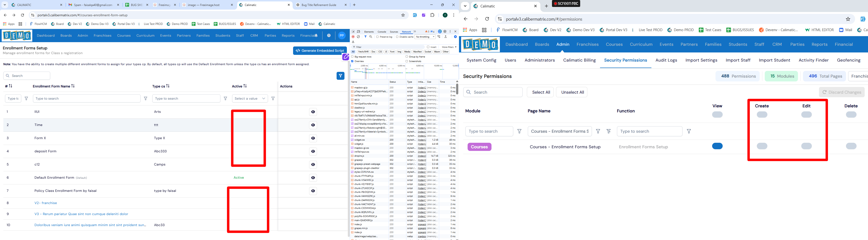Screen dimensions: 868x240
Task: Enable Big request rows checkbox
Action: 352,57
